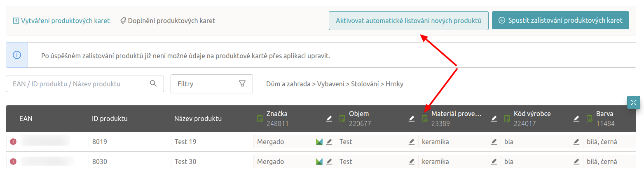Click the blue info icon in the notice
This screenshot has height=171, width=644.
point(17,55)
